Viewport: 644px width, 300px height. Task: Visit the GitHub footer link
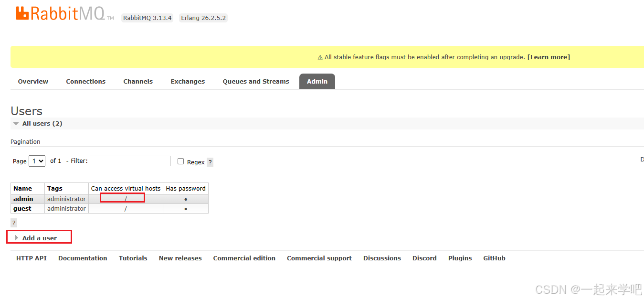495,258
